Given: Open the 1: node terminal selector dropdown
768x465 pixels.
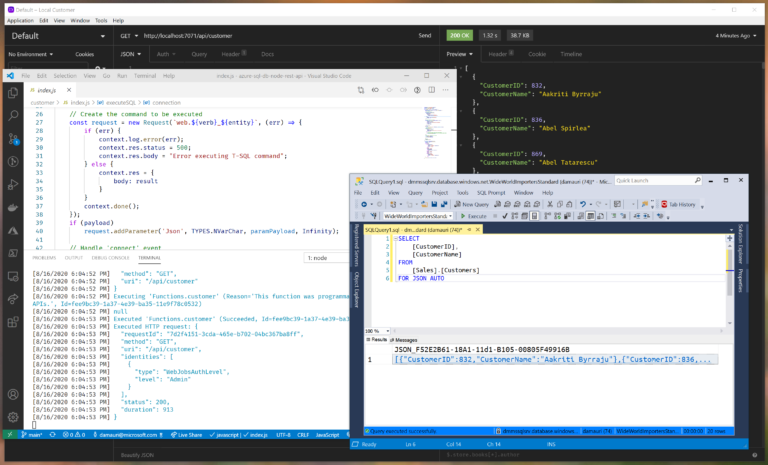Looking at the screenshot, I should point(326,258).
